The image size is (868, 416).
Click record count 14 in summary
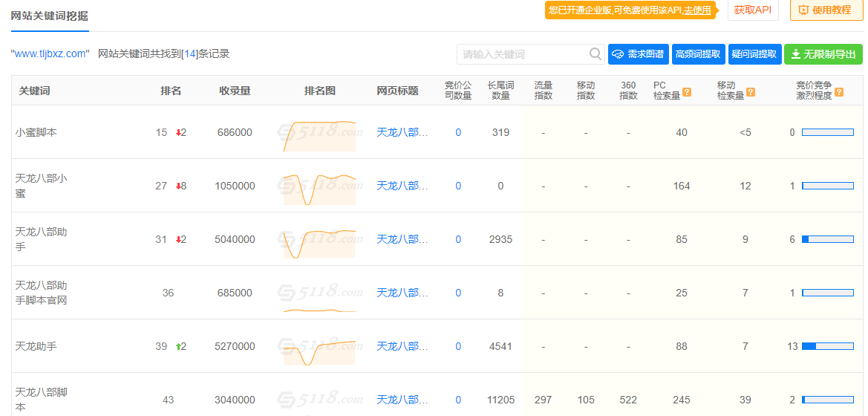click(x=189, y=53)
